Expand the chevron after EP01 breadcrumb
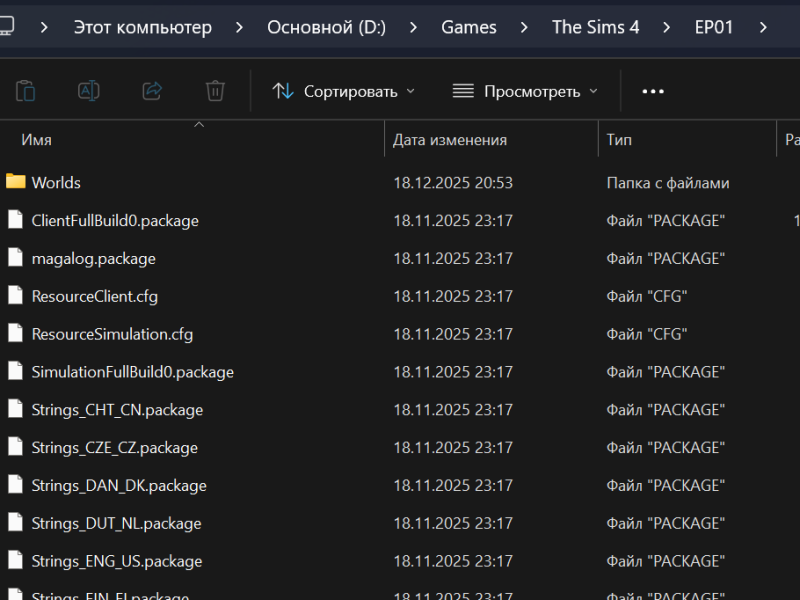This screenshot has width=800, height=600. [x=764, y=27]
